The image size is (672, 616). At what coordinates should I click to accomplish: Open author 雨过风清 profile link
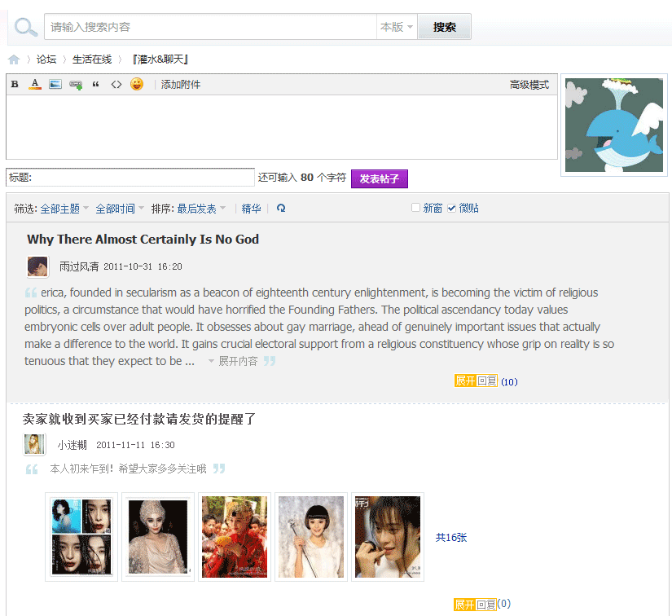(79, 266)
